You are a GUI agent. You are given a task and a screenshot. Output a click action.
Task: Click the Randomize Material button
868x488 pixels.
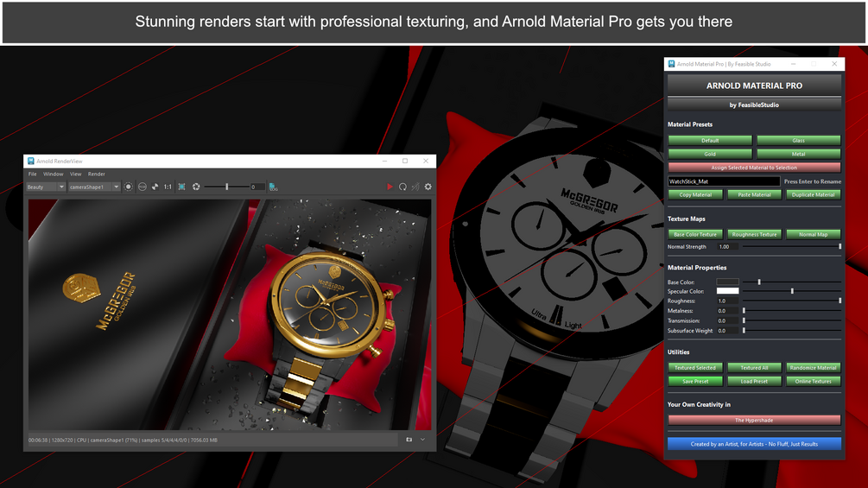(814, 368)
